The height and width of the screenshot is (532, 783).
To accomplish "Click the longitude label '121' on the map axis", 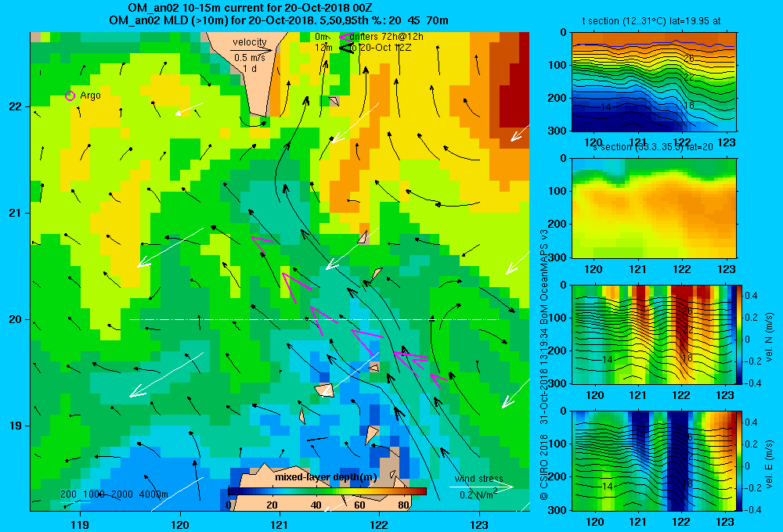I will [x=280, y=524].
